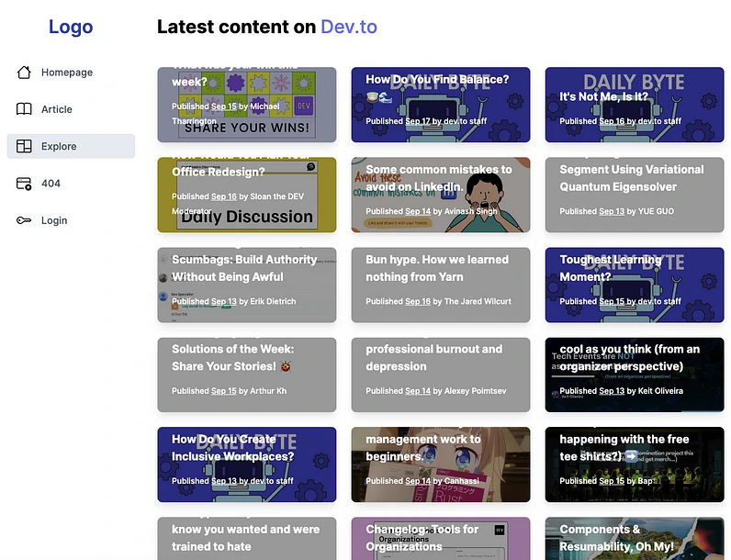Click Sep 15 date by Michael Tharrington
This screenshot has height=560, width=731.
coord(224,106)
